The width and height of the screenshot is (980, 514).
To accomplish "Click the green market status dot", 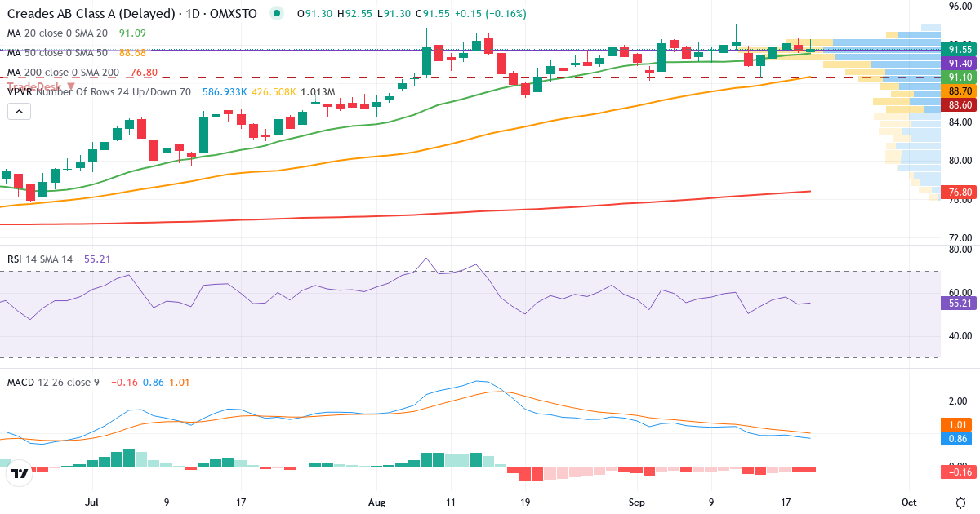I will tap(278, 14).
